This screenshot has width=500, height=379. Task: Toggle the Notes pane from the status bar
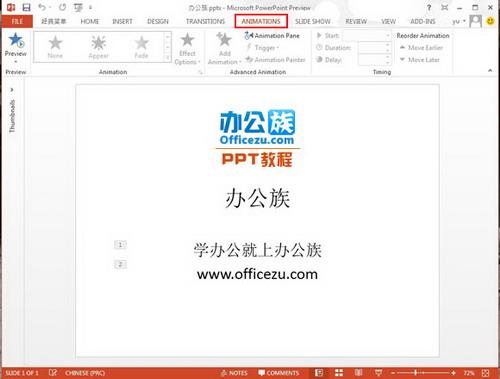pos(234,373)
